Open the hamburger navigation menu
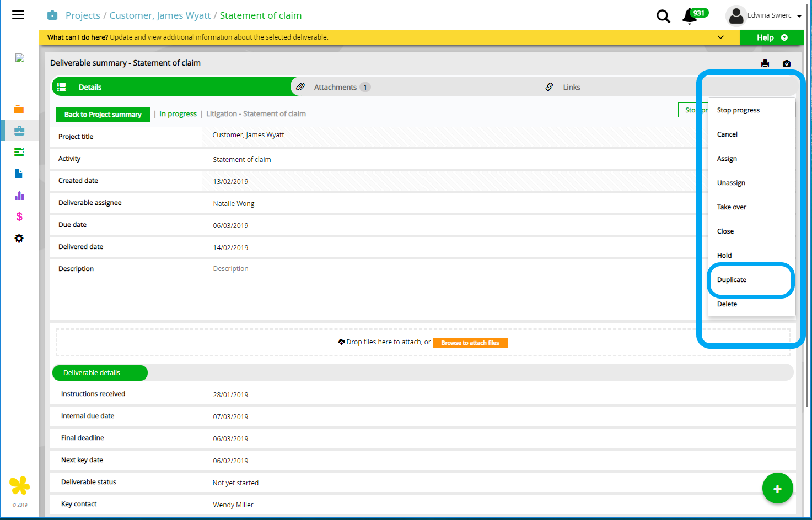The height and width of the screenshot is (520, 812). (x=18, y=15)
